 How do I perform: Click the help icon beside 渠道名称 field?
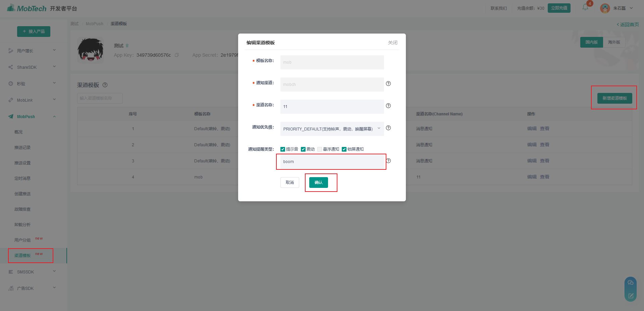388,106
